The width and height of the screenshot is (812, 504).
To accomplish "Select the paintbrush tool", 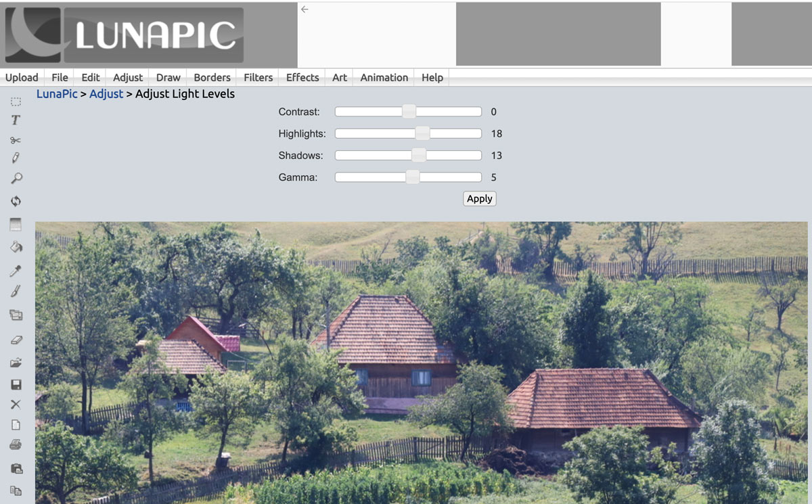I will (16, 292).
